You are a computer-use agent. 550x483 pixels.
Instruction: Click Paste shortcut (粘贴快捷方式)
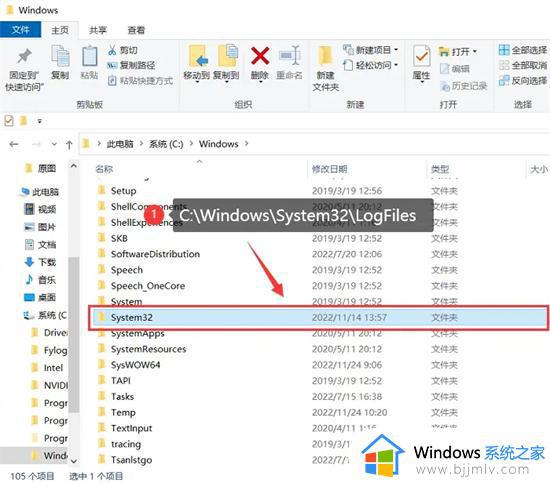[x=140, y=81]
